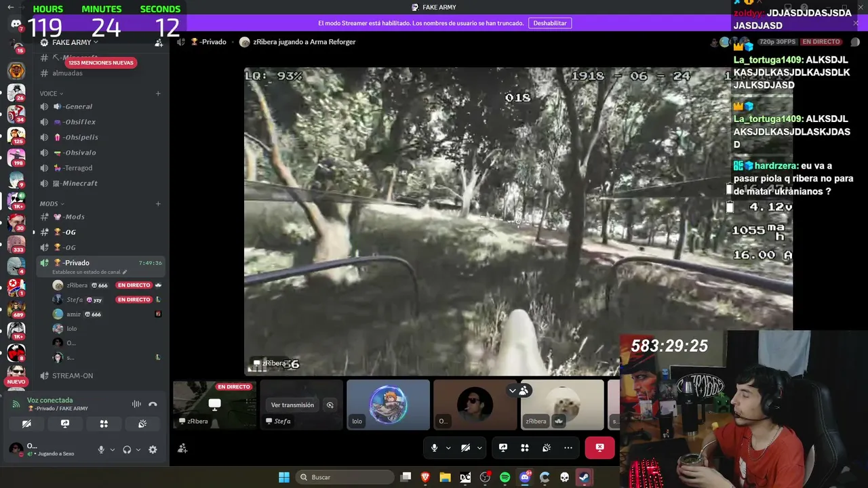
Task: Open camera options arrow in call bar
Action: [479, 448]
